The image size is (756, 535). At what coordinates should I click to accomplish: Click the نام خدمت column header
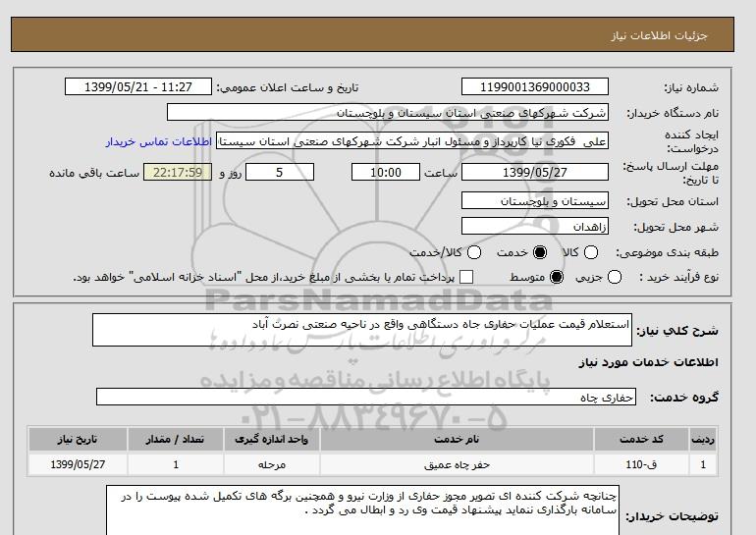point(457,440)
